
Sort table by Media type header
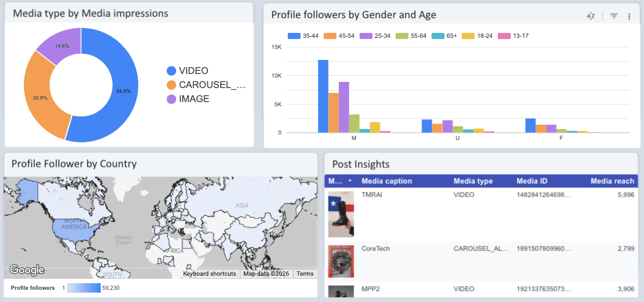(x=473, y=181)
